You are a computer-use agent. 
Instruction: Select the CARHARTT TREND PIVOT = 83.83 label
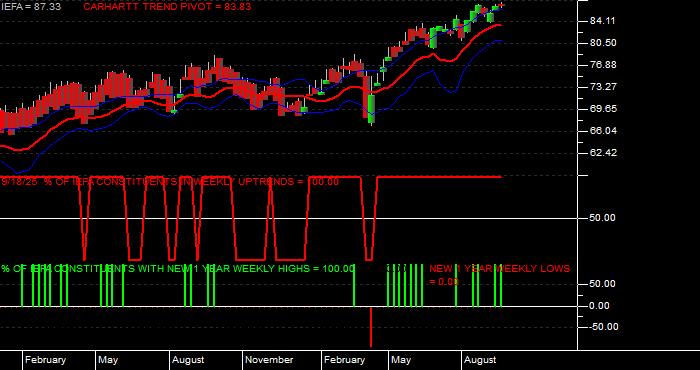click(167, 7)
